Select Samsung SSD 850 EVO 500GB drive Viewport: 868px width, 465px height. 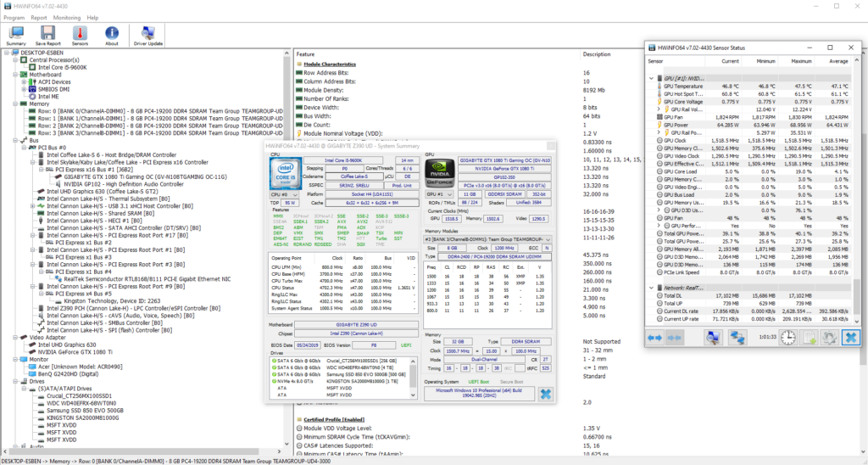85,410
